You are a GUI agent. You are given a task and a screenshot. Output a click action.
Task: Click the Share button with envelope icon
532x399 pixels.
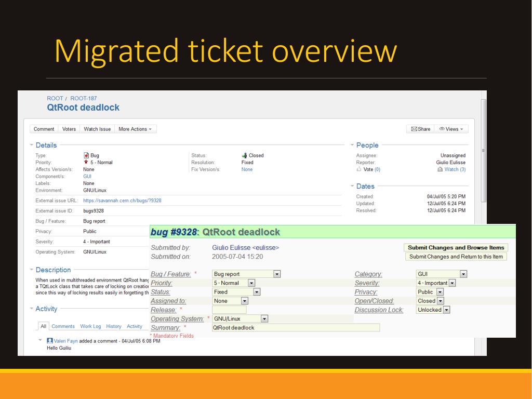point(420,129)
